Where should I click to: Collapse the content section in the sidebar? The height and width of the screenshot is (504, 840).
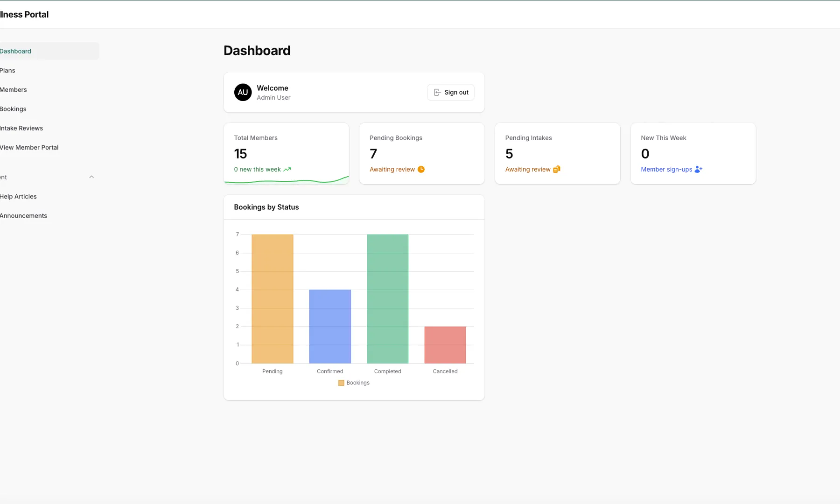91,176
